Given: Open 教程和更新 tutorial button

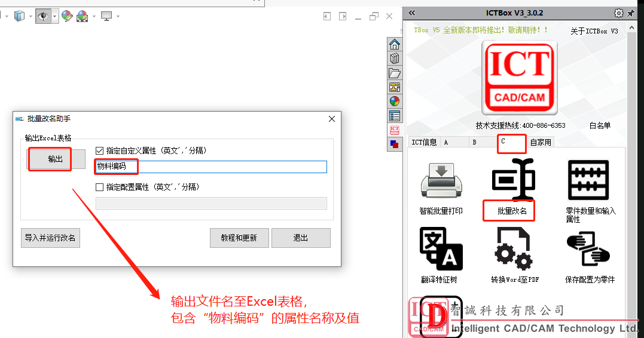Looking at the screenshot, I should tap(239, 238).
